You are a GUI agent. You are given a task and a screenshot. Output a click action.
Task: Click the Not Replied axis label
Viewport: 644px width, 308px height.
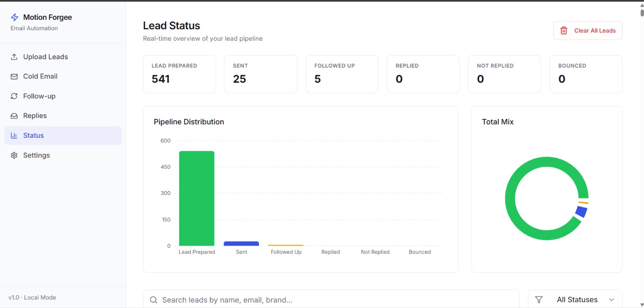point(375,252)
